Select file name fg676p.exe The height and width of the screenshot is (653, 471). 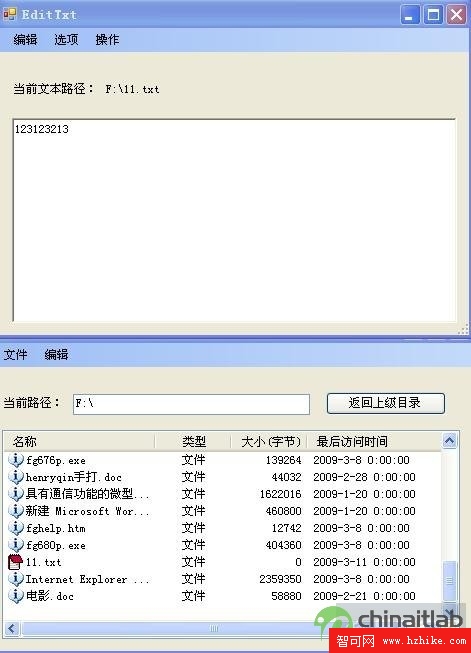pos(56,460)
